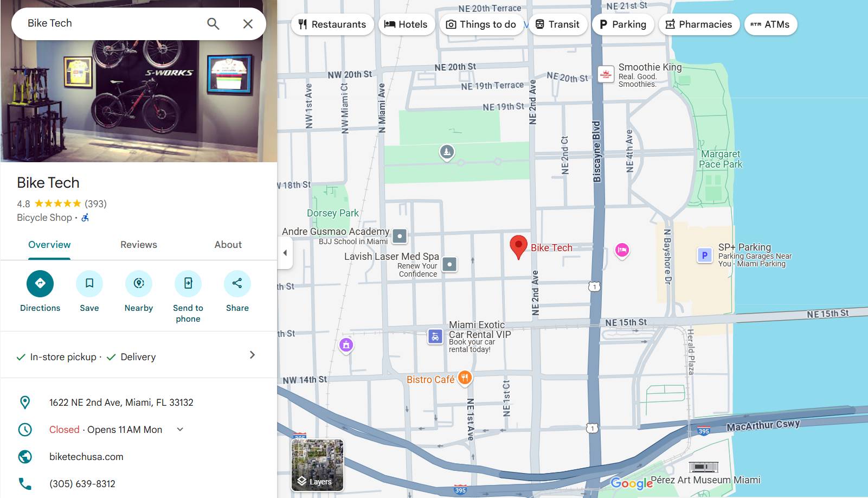This screenshot has width=868, height=498.
Task: Expand the opening hours dropdown
Action: point(180,429)
